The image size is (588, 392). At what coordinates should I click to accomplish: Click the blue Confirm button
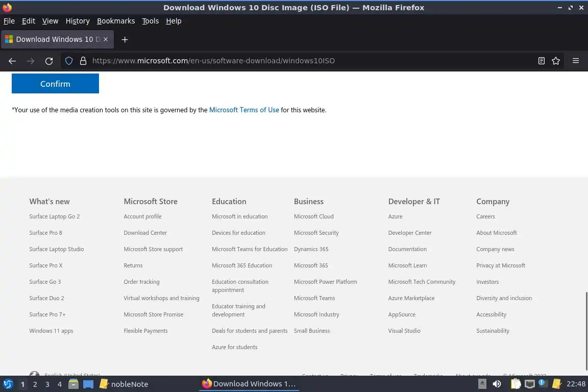55,83
